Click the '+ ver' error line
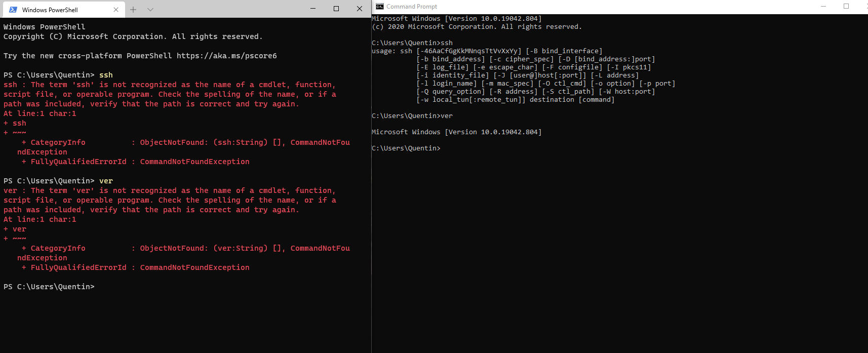 pyautogui.click(x=15, y=229)
